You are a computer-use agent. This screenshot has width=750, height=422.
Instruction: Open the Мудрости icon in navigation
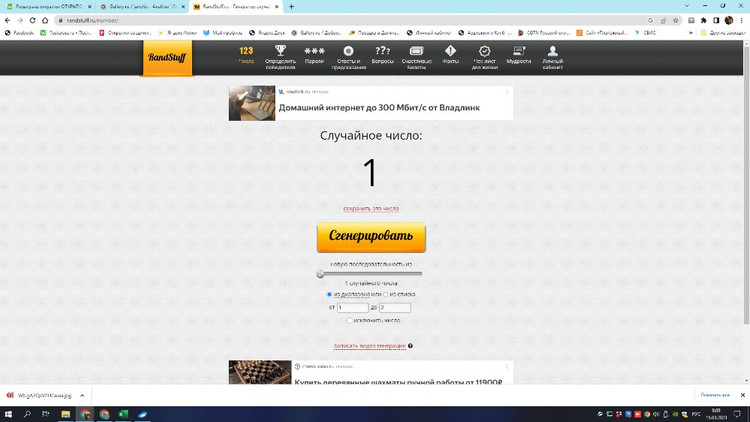pos(519,55)
